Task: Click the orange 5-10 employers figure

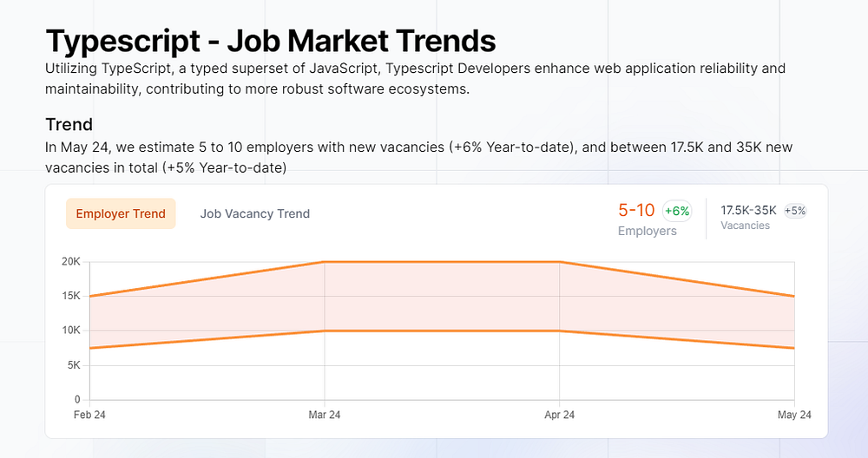Action: pyautogui.click(x=636, y=210)
